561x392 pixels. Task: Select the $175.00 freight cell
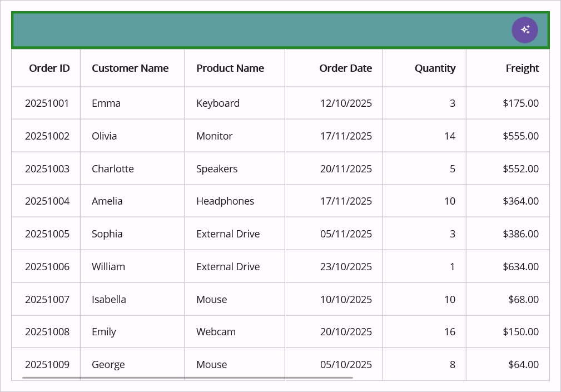pyautogui.click(x=520, y=103)
